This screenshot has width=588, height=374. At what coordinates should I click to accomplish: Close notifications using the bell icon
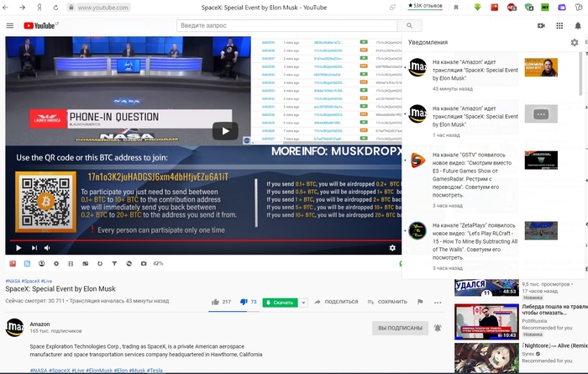click(x=578, y=25)
